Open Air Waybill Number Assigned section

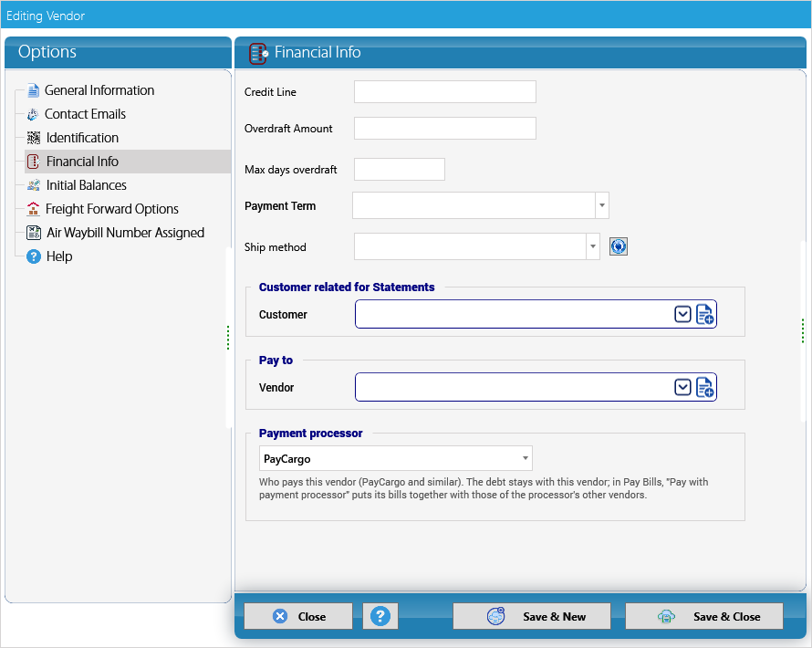tap(125, 233)
